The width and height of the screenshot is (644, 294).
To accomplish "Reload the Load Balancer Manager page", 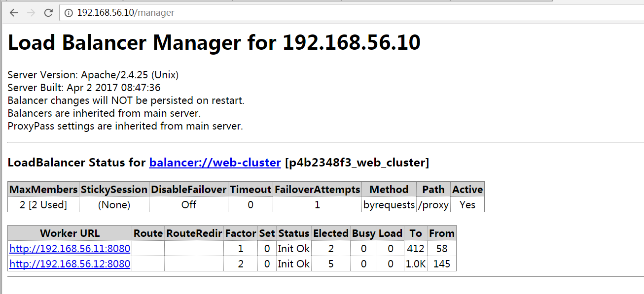I will (48, 13).
